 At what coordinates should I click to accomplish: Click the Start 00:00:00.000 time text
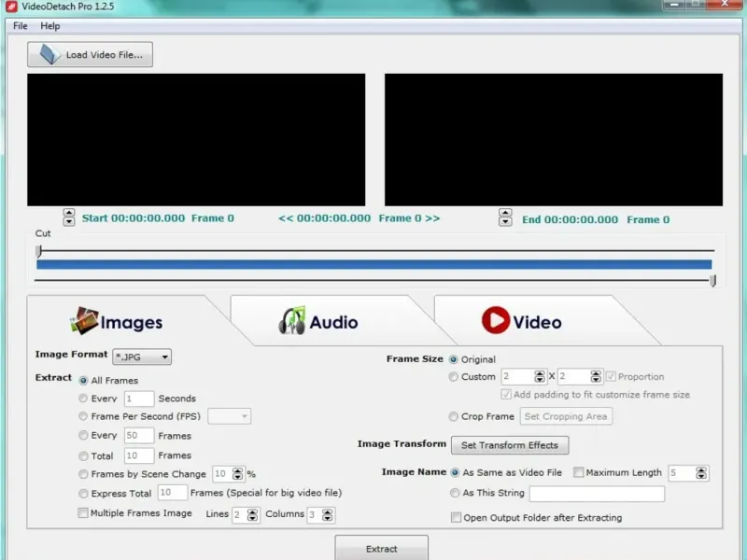[134, 218]
